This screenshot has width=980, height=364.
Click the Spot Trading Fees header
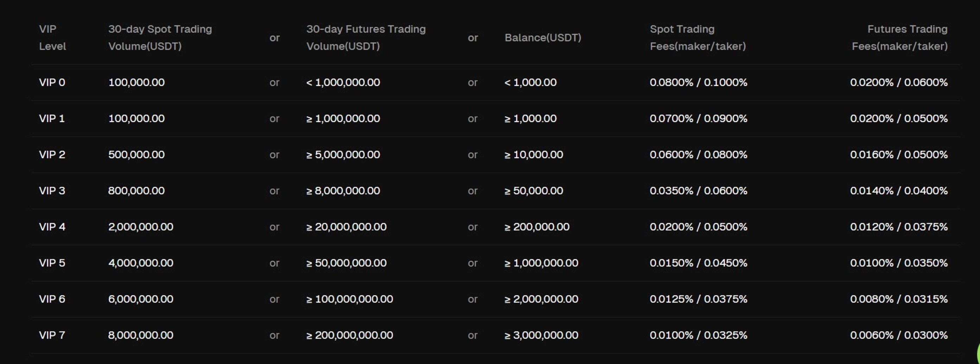697,38
